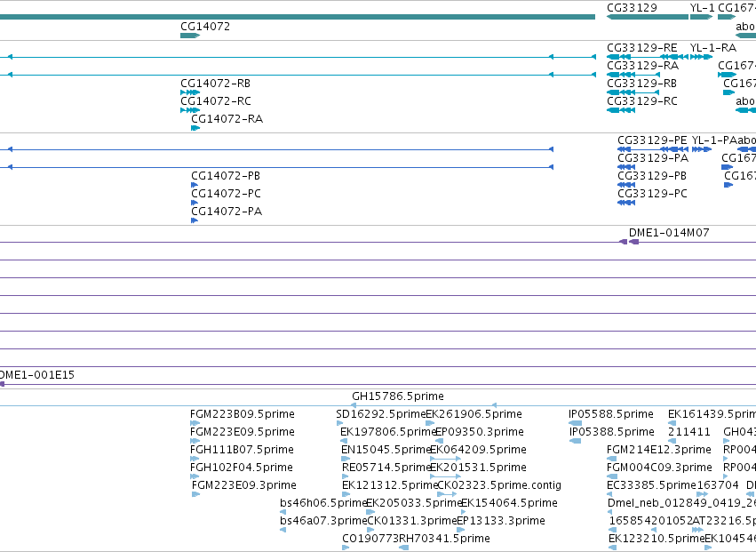This screenshot has width=756, height=552.
Task: Select the EC33385.5prime EST label
Action: pos(652,485)
